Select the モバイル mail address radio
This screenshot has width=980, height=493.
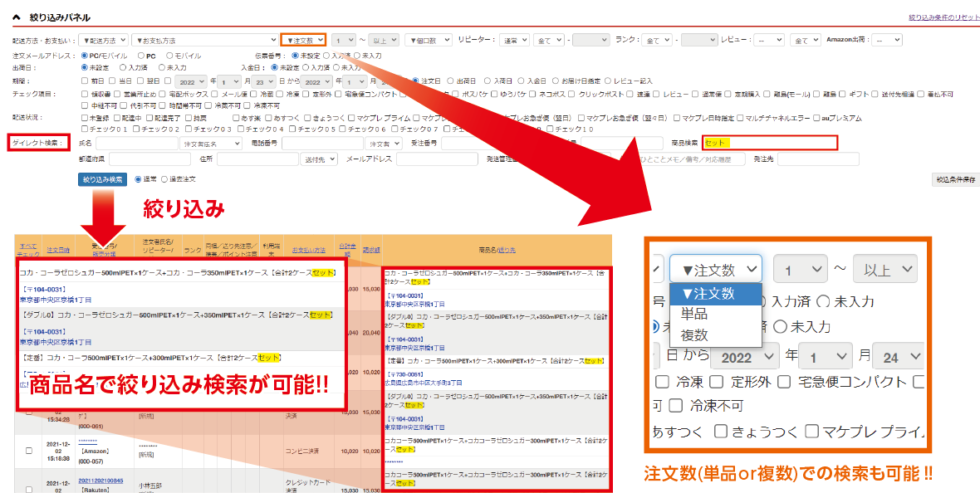point(169,56)
